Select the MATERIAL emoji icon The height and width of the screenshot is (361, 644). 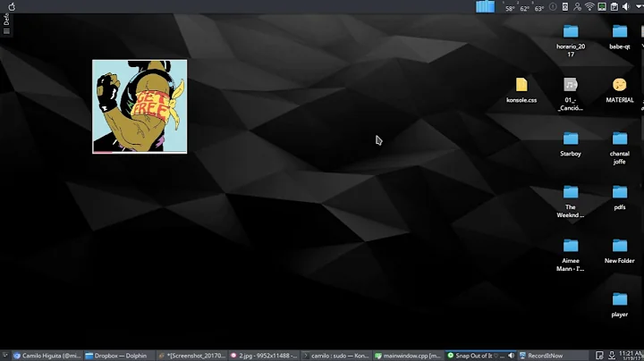pyautogui.click(x=619, y=85)
